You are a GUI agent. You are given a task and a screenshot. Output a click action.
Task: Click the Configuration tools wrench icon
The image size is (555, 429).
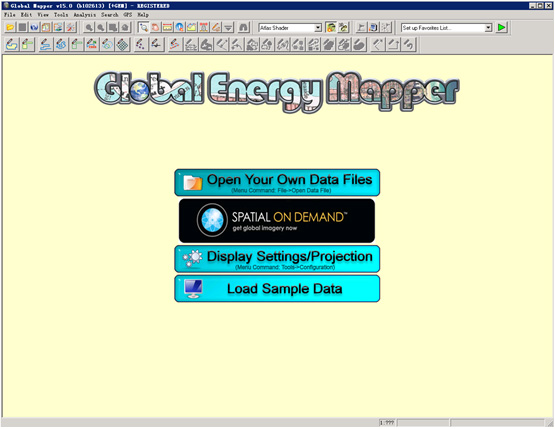[71, 27]
